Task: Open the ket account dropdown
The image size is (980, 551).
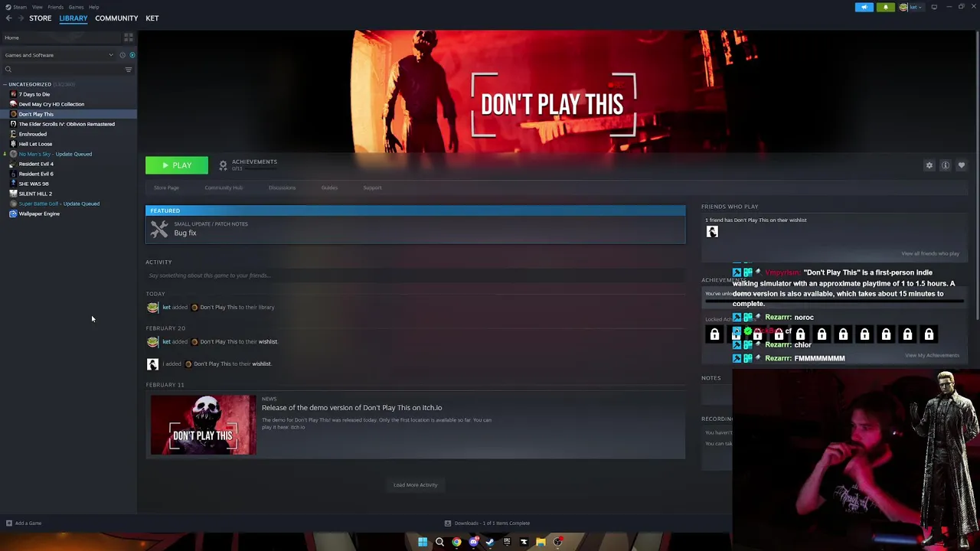Action: tap(911, 7)
